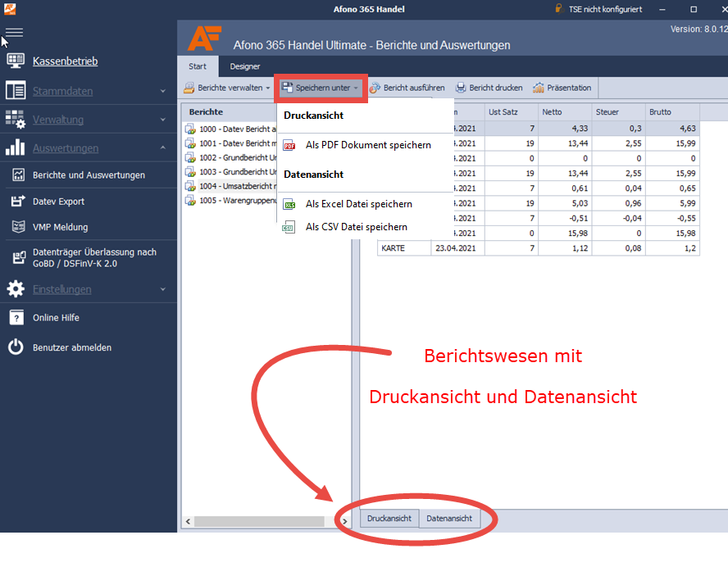Screen dimensions: 728x567
Task: Expand the Verwaltung section chevron
Action: pos(163,120)
